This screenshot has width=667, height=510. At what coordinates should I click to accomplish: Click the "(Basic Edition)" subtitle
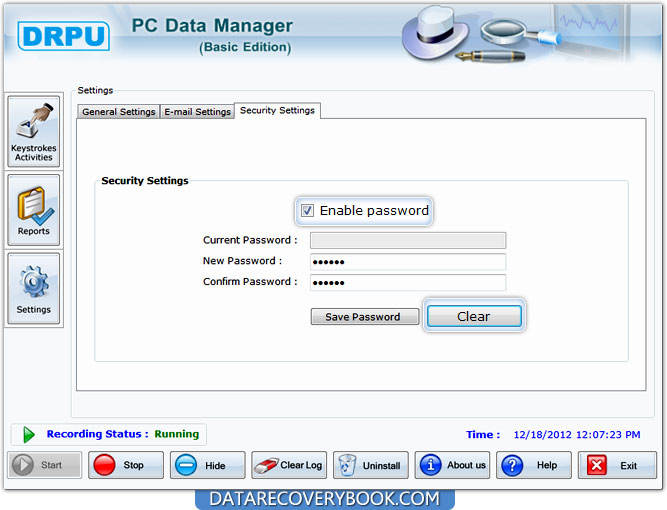point(245,47)
